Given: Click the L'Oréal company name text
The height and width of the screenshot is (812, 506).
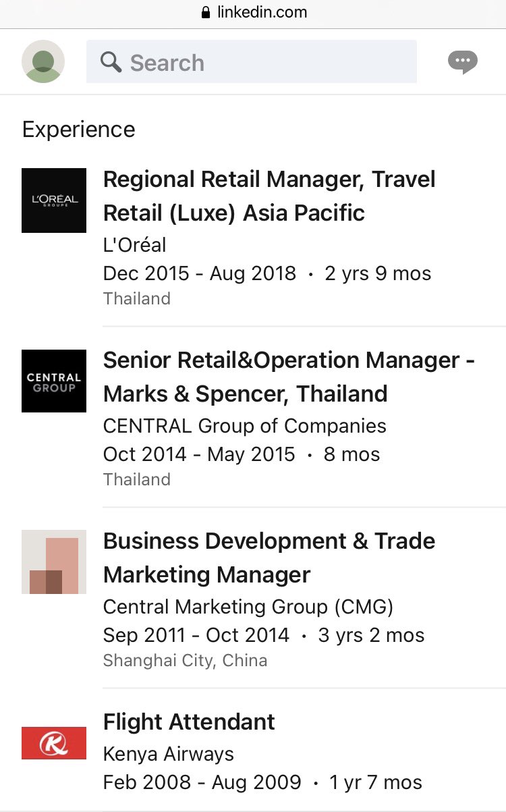Looking at the screenshot, I should pyautogui.click(x=134, y=245).
